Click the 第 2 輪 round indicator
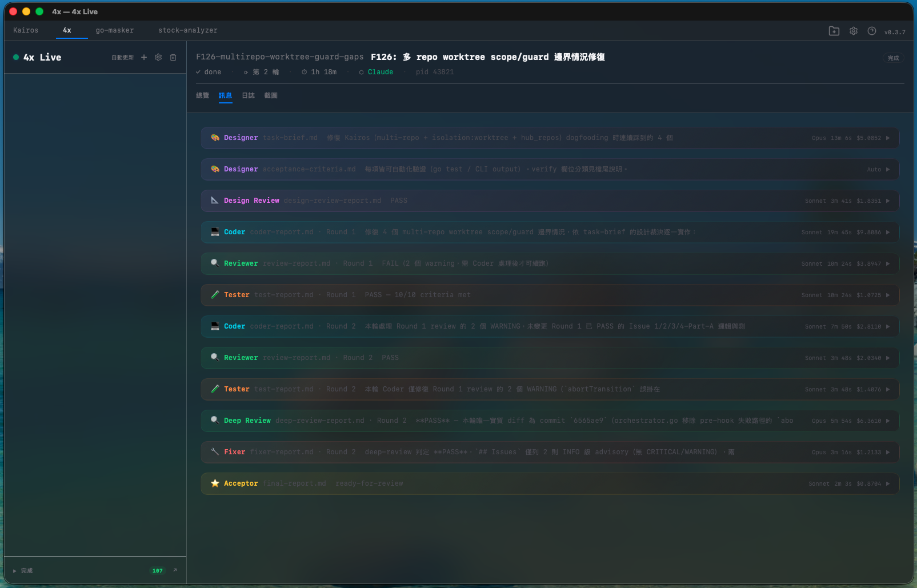This screenshot has height=588, width=917. (266, 72)
